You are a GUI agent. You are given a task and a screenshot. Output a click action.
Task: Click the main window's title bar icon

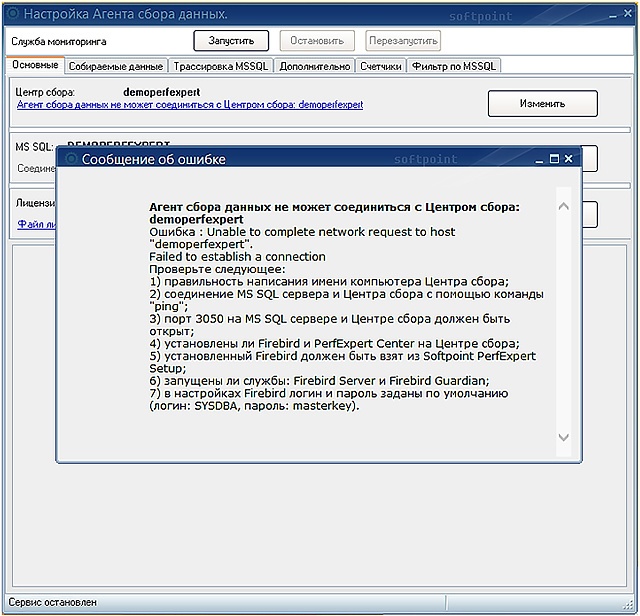click(x=13, y=13)
